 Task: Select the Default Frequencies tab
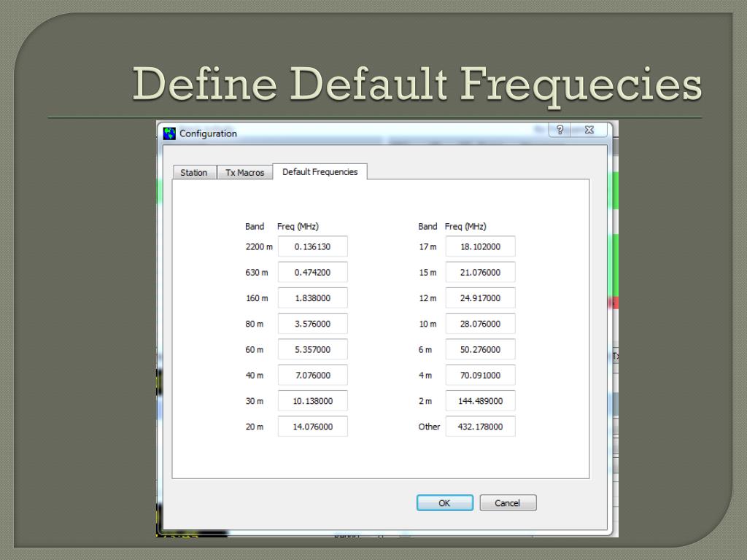click(x=320, y=171)
